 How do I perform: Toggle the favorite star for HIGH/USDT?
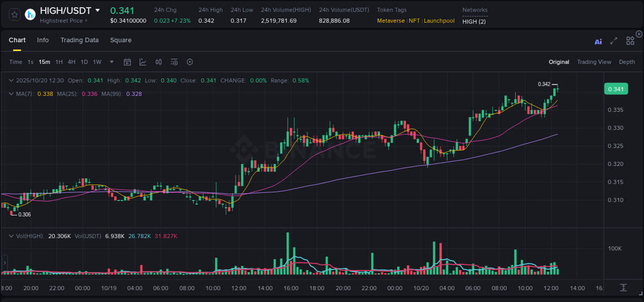pyautogui.click(x=14, y=14)
